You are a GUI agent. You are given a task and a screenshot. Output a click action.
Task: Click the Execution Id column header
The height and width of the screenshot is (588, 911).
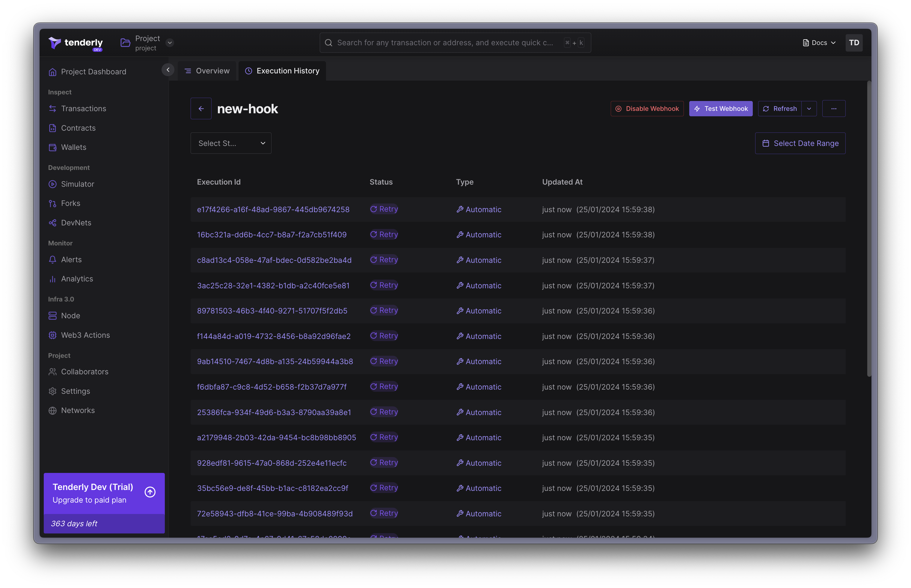[x=219, y=182]
